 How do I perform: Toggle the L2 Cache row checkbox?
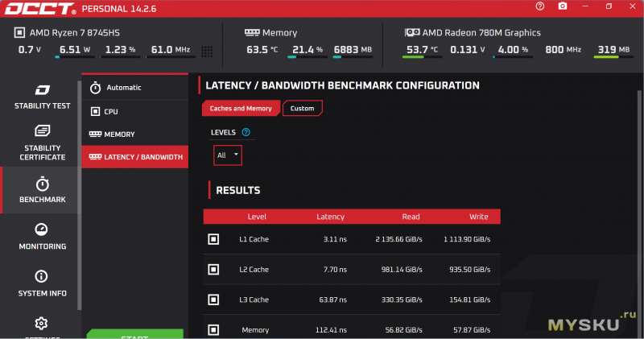pos(213,270)
